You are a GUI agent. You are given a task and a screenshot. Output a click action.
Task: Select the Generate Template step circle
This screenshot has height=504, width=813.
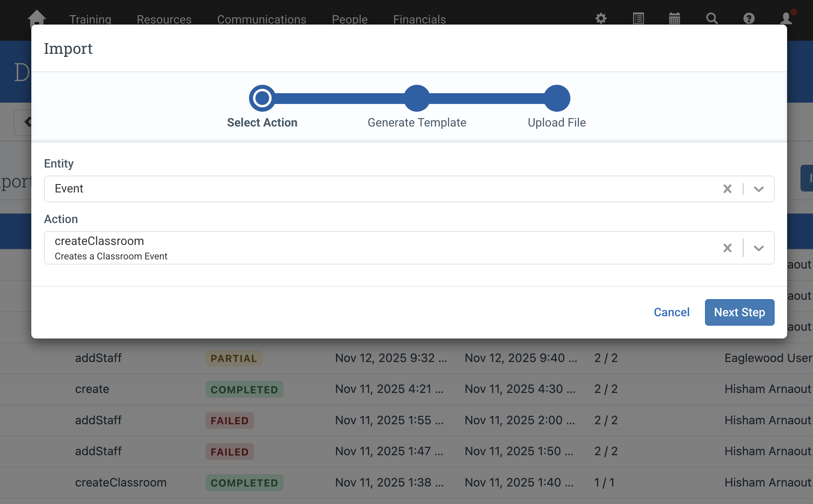[x=417, y=98]
